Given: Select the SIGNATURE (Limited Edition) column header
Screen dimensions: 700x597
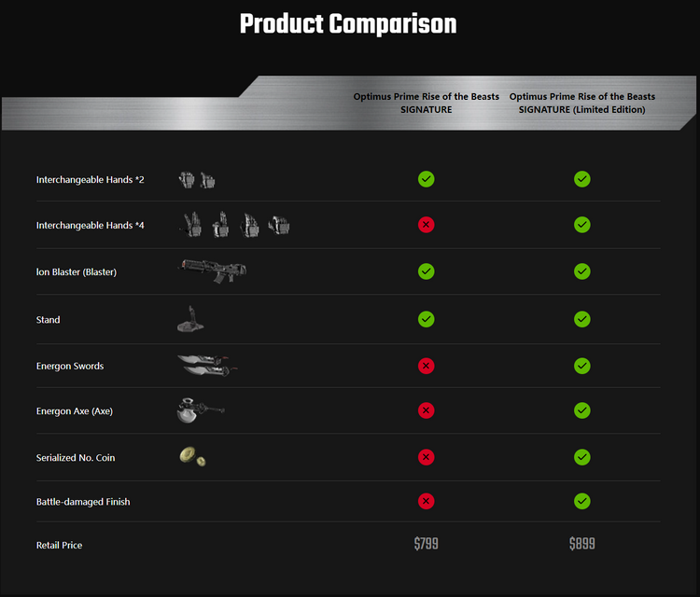Looking at the screenshot, I should click(x=582, y=103).
